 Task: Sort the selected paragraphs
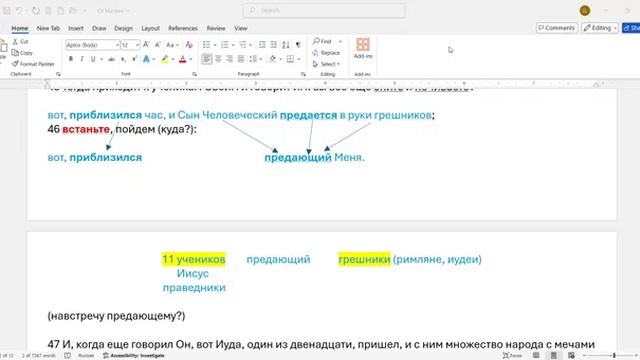[286, 44]
